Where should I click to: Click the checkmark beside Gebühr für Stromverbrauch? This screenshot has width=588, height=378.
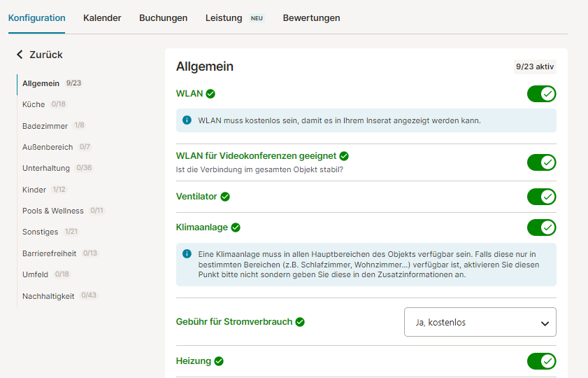coord(300,322)
